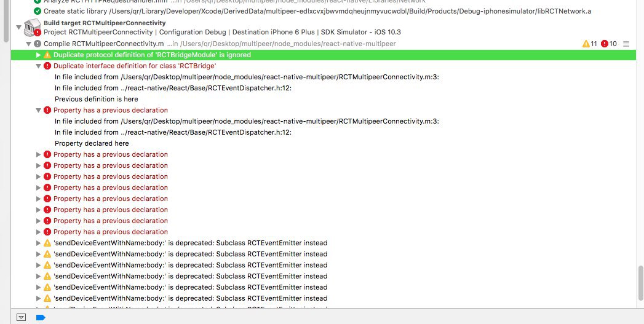The height and width of the screenshot is (324, 644).
Task: Select the 'Previous definition is here' line
Action: tap(96, 99)
